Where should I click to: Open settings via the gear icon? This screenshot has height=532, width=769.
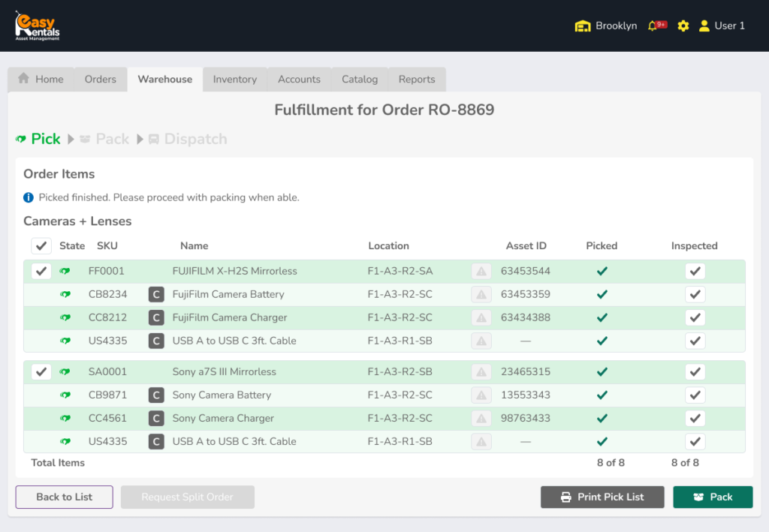tap(683, 26)
